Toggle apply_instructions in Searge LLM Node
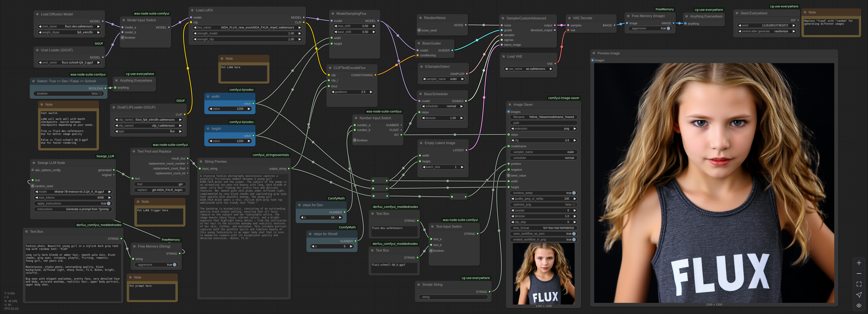 [73, 204]
